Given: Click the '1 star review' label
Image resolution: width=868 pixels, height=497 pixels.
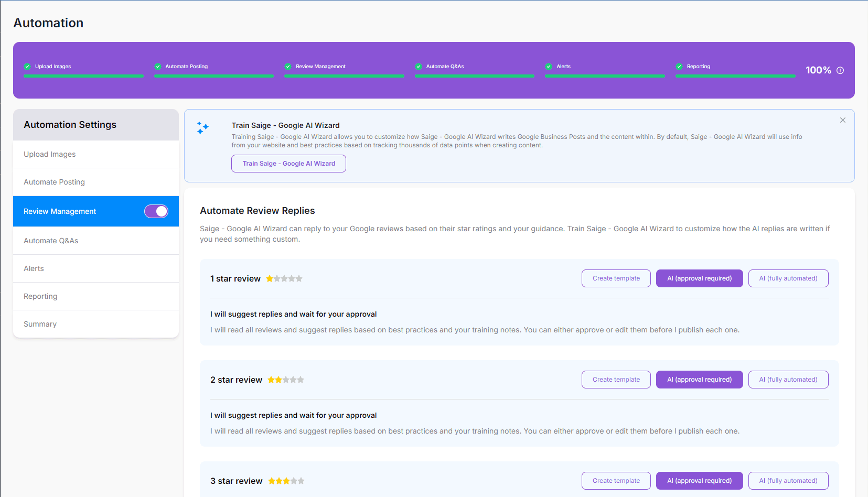Looking at the screenshot, I should tap(235, 278).
